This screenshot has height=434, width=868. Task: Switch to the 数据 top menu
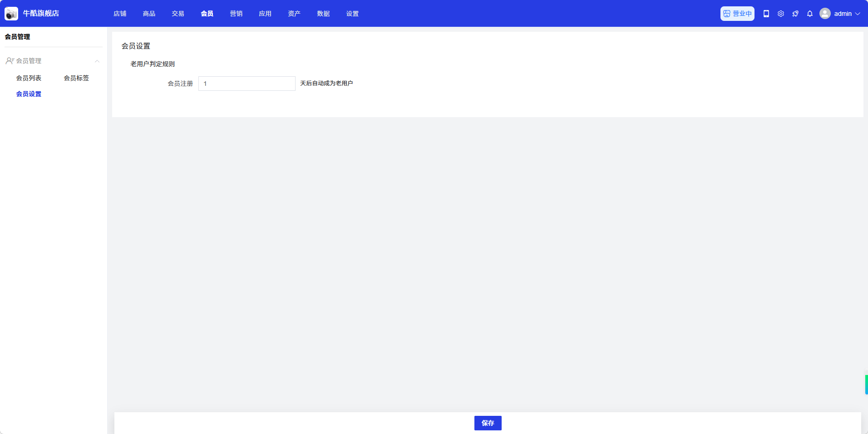(323, 14)
